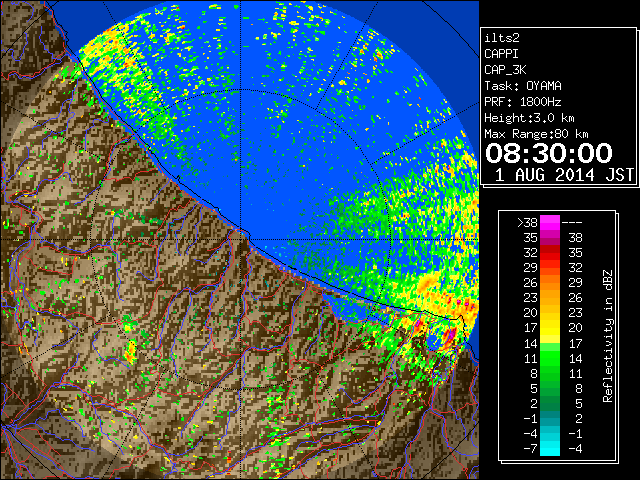Click the '-7' legend value
640x480 pixels.
530,449
